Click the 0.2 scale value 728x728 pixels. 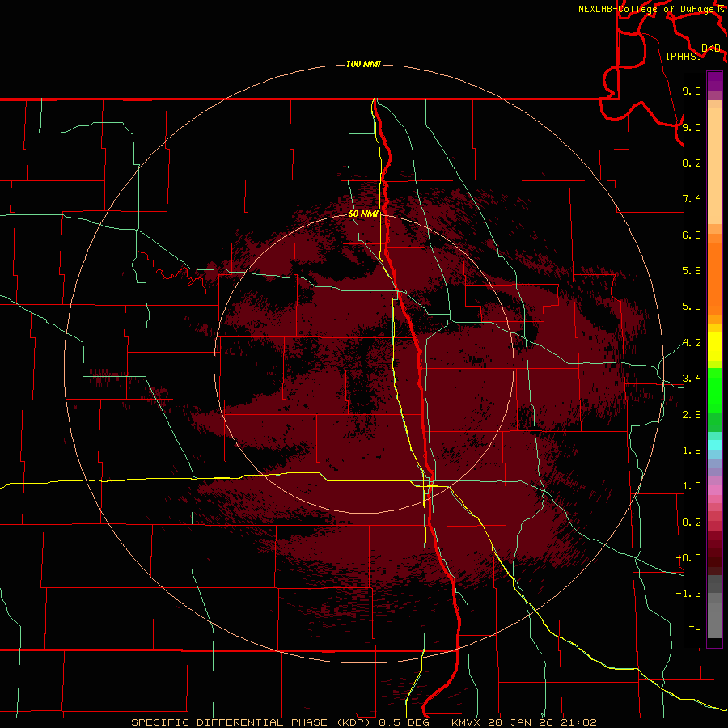692,523
